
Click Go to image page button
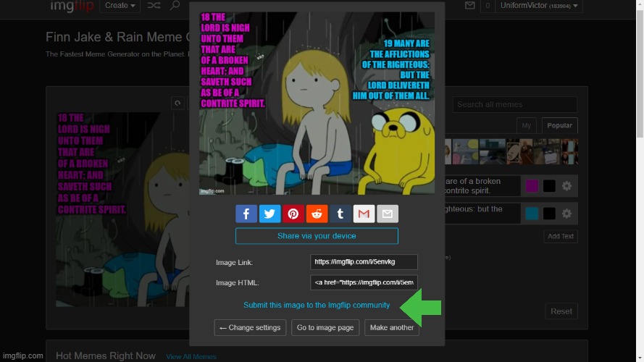325,327
